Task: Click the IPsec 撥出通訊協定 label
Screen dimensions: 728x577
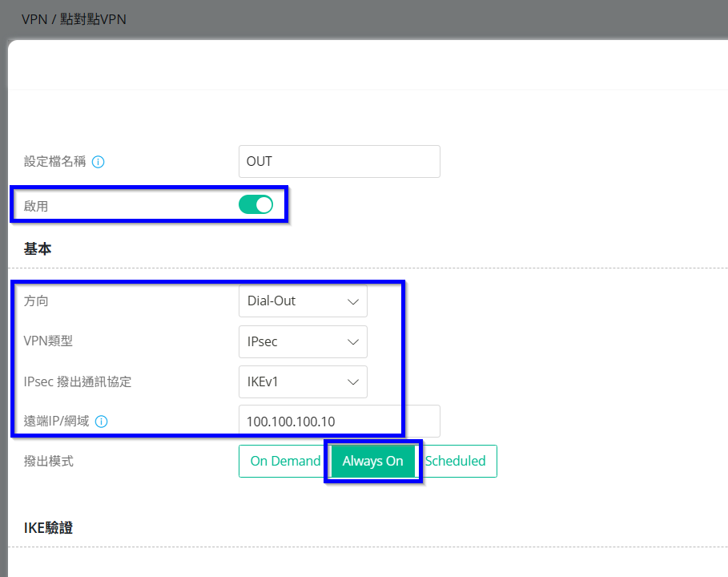Action: click(x=77, y=381)
